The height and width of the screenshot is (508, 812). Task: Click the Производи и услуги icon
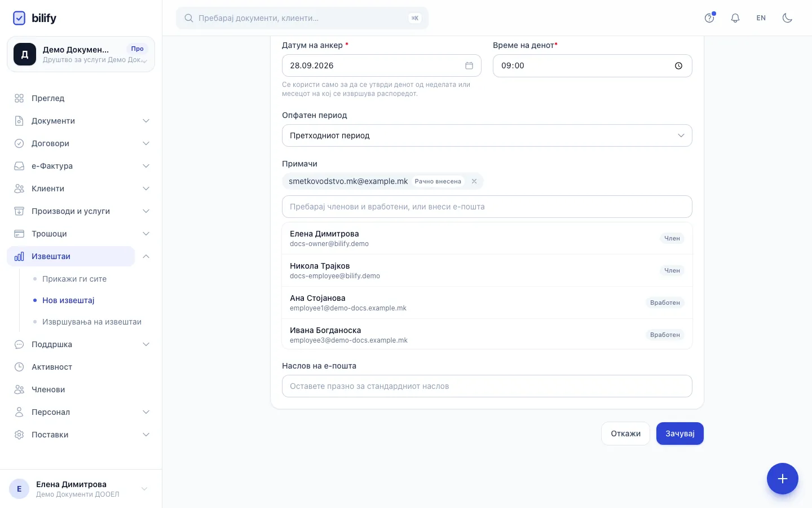coord(19,211)
